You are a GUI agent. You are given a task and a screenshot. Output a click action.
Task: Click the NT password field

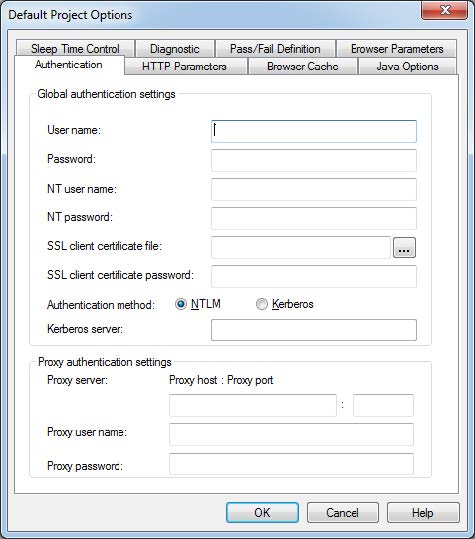(314, 218)
